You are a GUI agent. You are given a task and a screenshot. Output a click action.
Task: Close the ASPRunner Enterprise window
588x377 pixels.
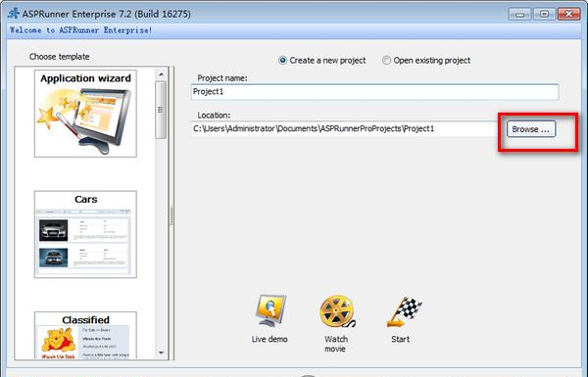click(568, 15)
